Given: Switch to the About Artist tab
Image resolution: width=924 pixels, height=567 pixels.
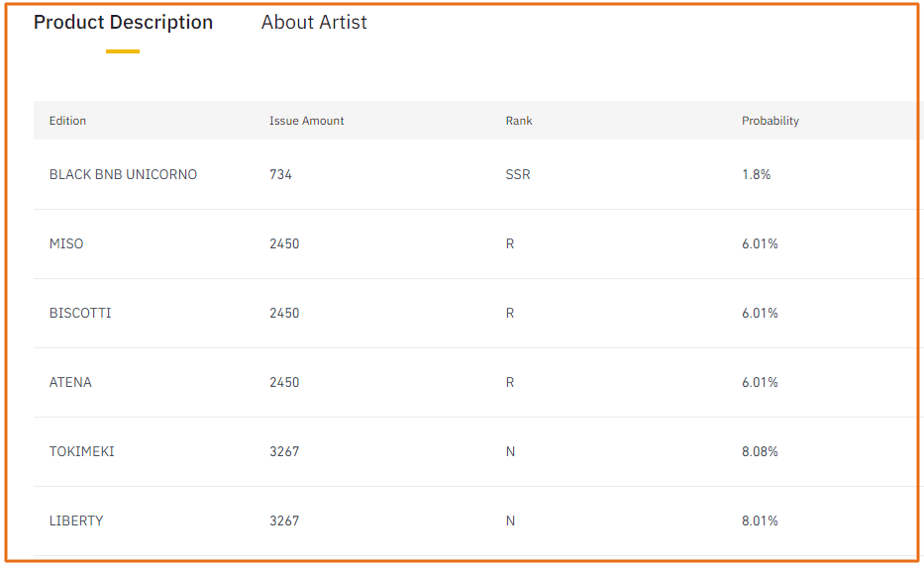Looking at the screenshot, I should [314, 23].
